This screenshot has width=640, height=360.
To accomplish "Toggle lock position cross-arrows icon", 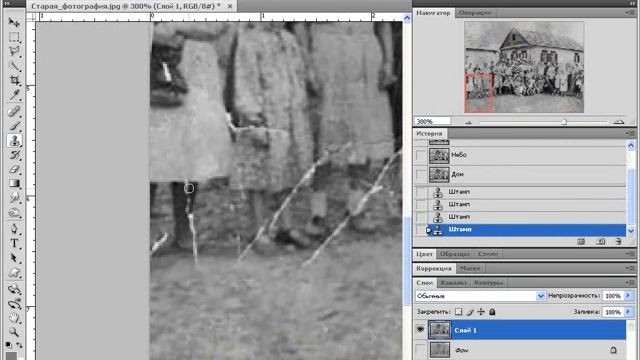I will (481, 312).
